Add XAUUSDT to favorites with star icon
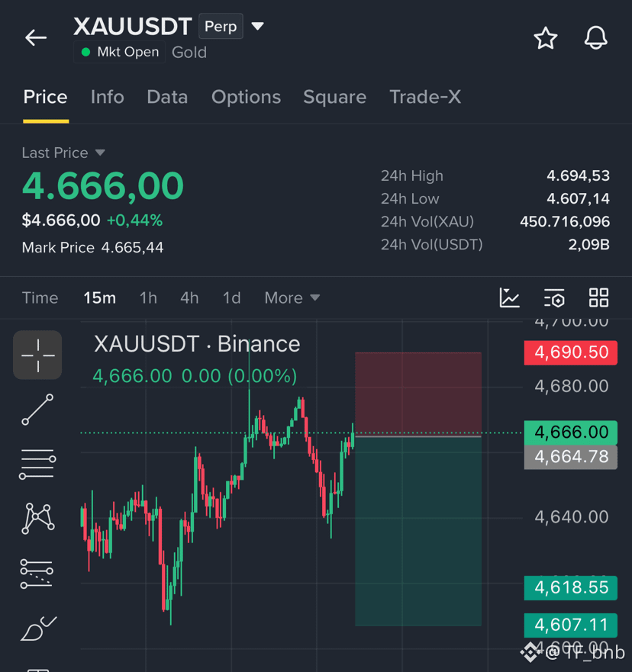This screenshot has height=672, width=632. 546,38
